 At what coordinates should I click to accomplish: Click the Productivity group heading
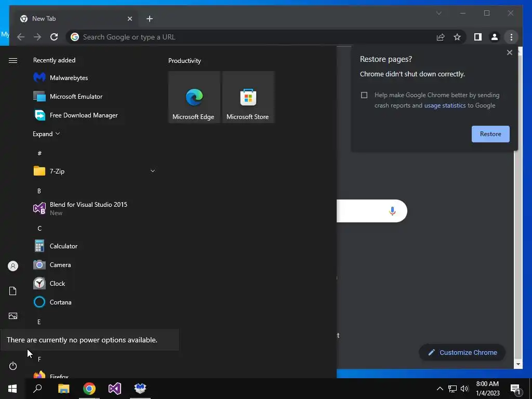(184, 61)
